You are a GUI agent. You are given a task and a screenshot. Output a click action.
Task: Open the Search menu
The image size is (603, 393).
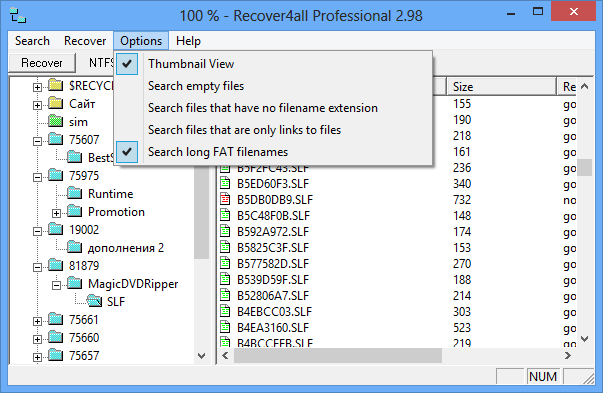(x=32, y=41)
